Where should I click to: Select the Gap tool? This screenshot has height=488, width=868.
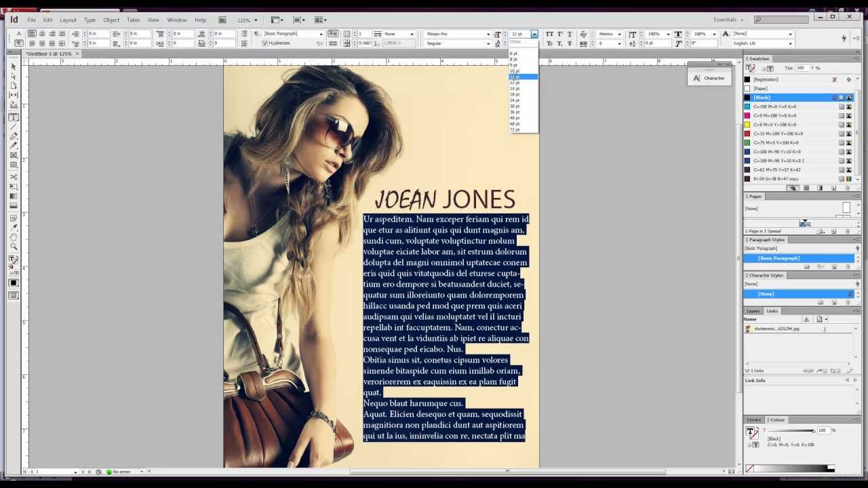click(14, 95)
